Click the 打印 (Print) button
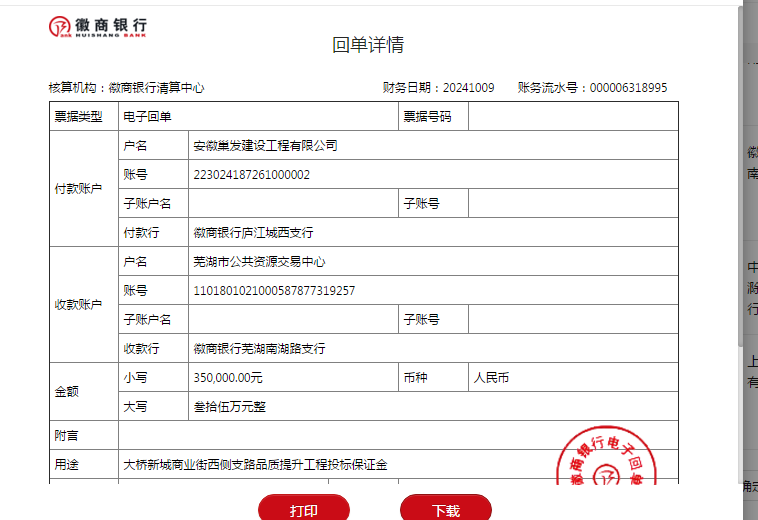 pyautogui.click(x=304, y=509)
